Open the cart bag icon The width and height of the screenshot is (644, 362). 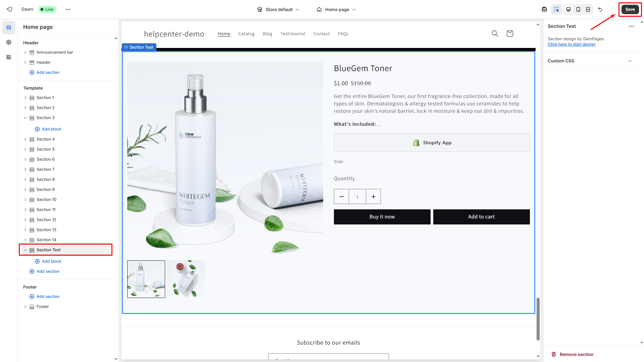(510, 34)
